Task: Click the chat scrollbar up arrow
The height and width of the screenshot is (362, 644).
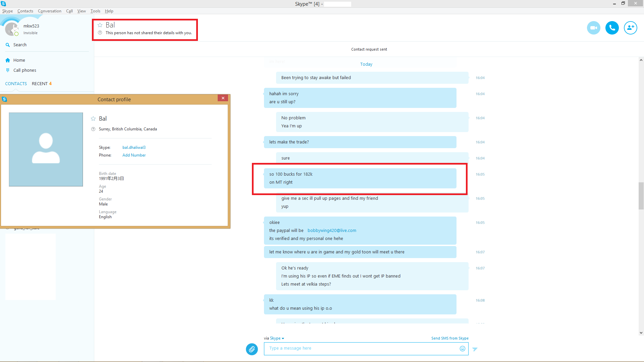Action: 641,60
